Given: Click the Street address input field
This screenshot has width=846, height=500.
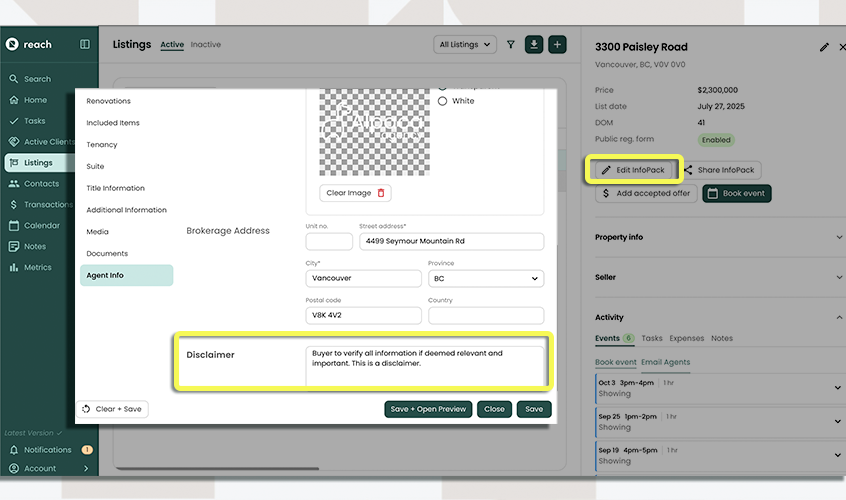Looking at the screenshot, I should (x=451, y=241).
